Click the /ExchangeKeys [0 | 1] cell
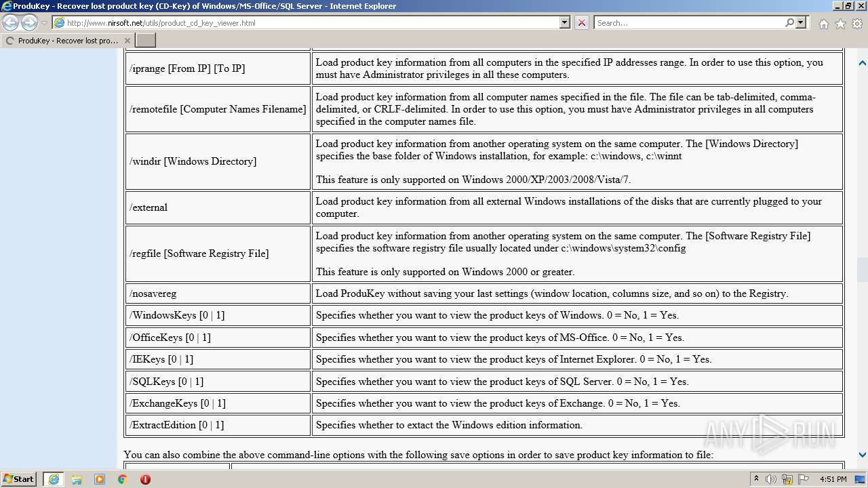Viewport: 868px width, 488px height. 218,403
